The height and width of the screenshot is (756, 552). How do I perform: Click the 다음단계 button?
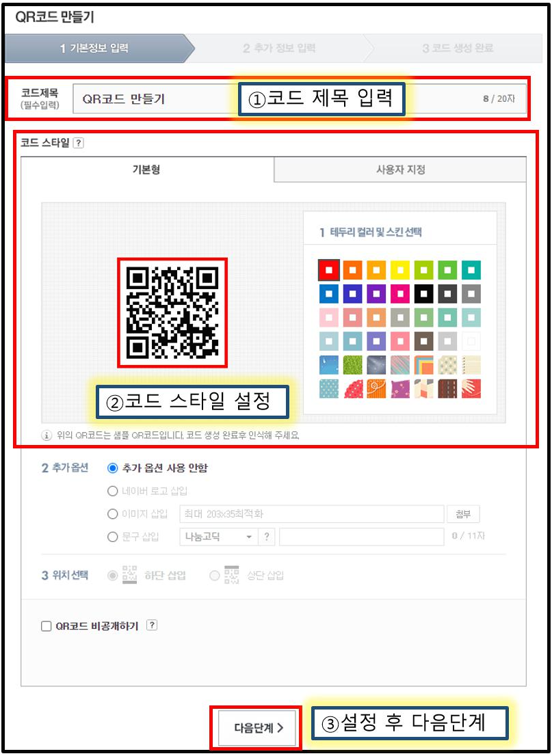256,727
